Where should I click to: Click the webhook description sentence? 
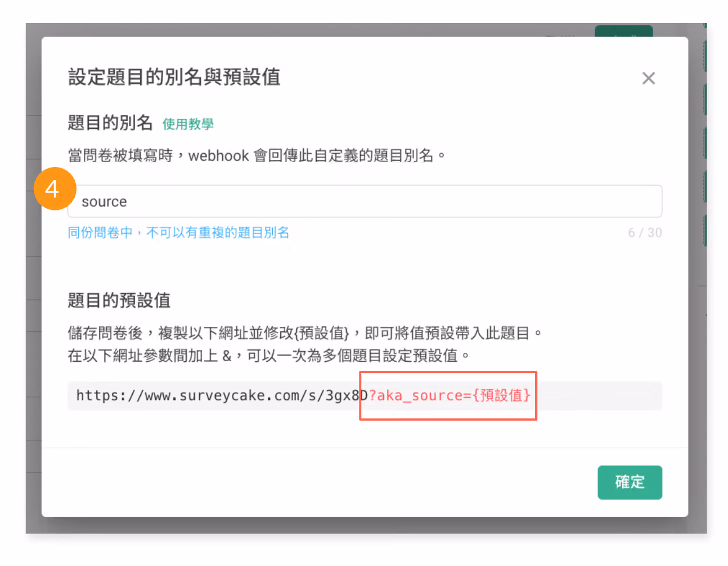(257, 155)
